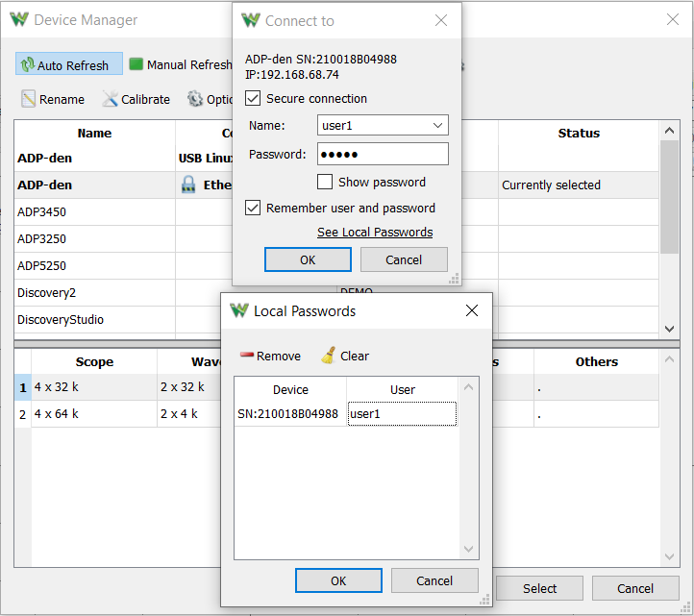Click Cancel in the Connect to dialog
Viewport: 694px width, 616px height.
pos(404,259)
